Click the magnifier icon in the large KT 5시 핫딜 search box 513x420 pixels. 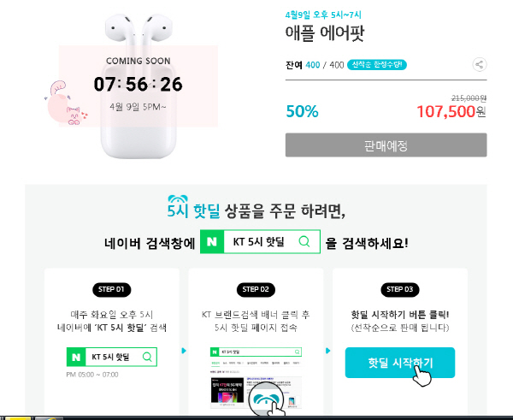(304, 242)
